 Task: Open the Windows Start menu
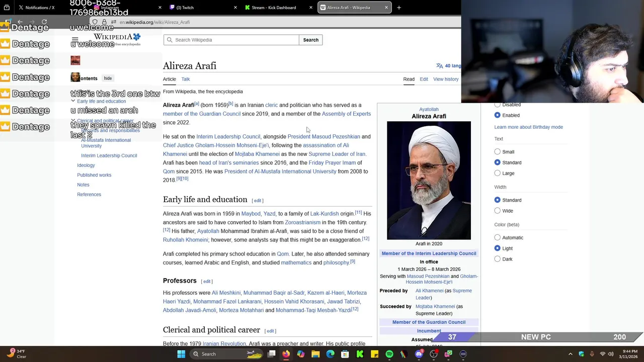point(181,354)
